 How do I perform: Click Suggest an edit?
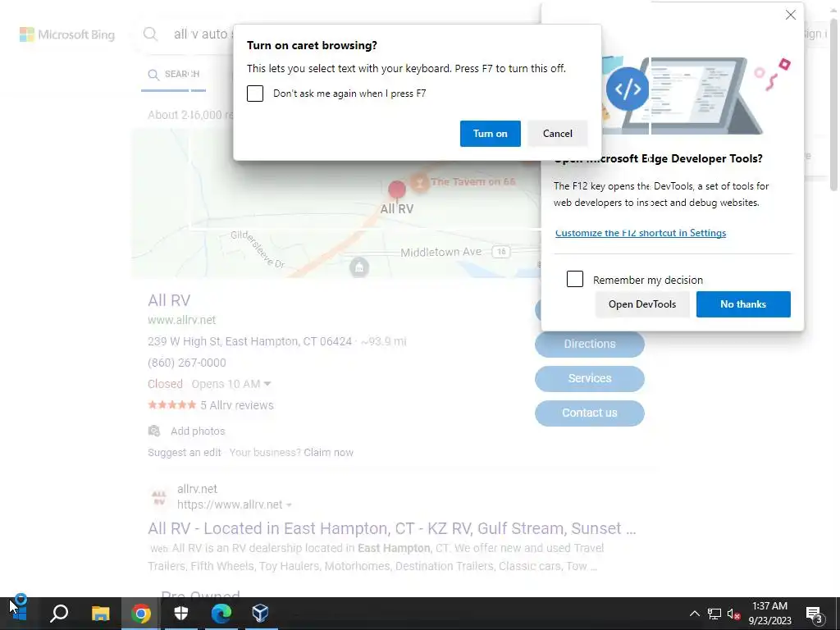tap(185, 453)
